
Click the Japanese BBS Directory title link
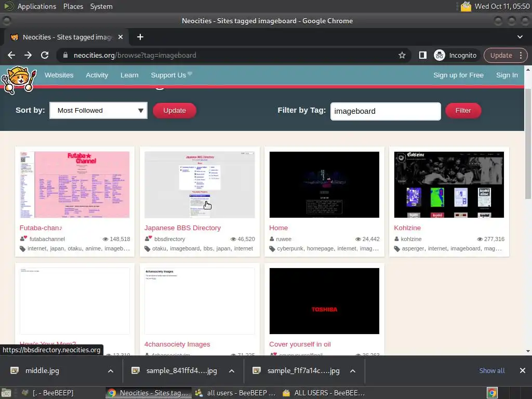coord(182,228)
